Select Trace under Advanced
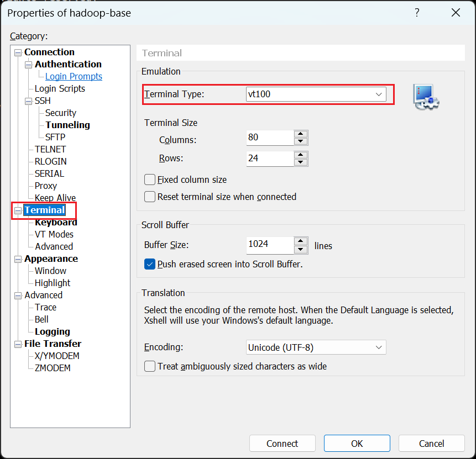Screen dimensions: 476x459 pyautogui.click(x=45, y=307)
